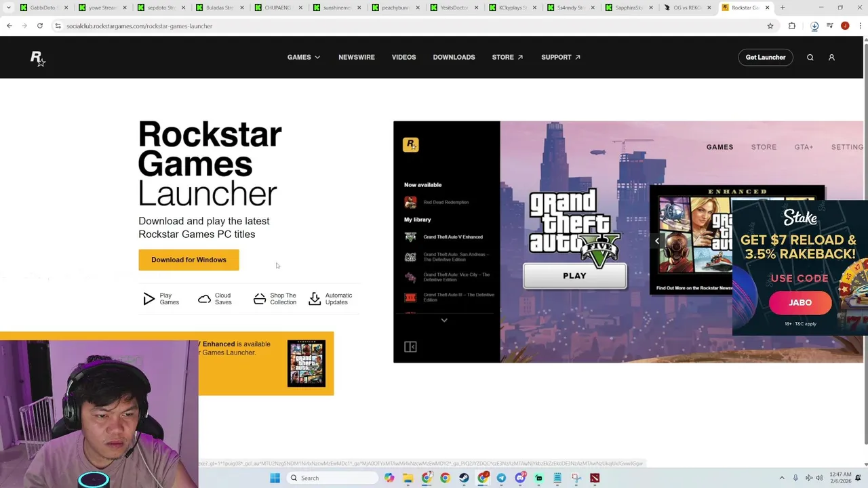868x488 pixels.
Task: Click the site info icon in address bar
Action: pos(58,26)
